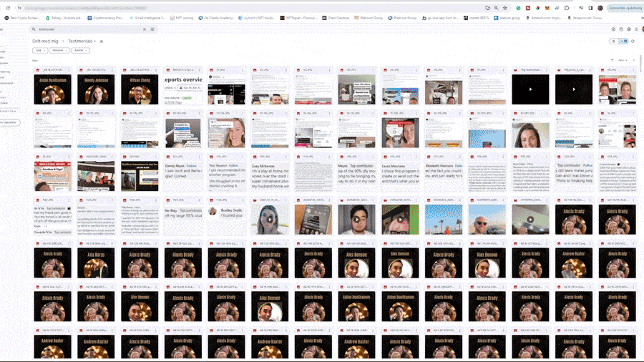Image resolution: width=644 pixels, height=362 pixels.
Task: Expand the People filter dropdown
Action: (x=59, y=50)
